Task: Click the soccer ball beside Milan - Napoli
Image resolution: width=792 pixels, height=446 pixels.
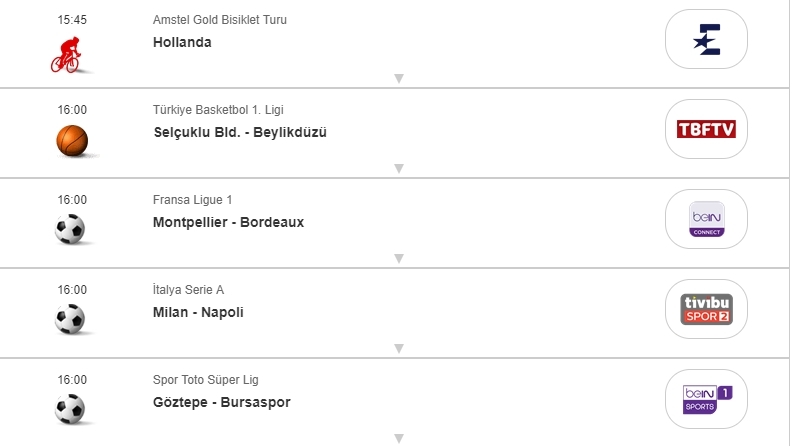Action: [x=70, y=320]
